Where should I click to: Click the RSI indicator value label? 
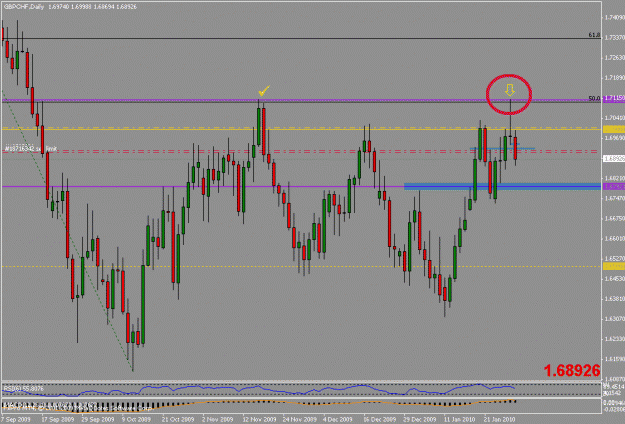[x=23, y=388]
